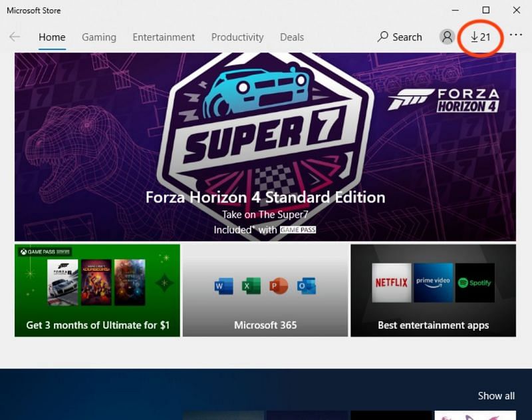This screenshot has width=532, height=420.
Task: Switch to the Home tab
Action: (52, 37)
